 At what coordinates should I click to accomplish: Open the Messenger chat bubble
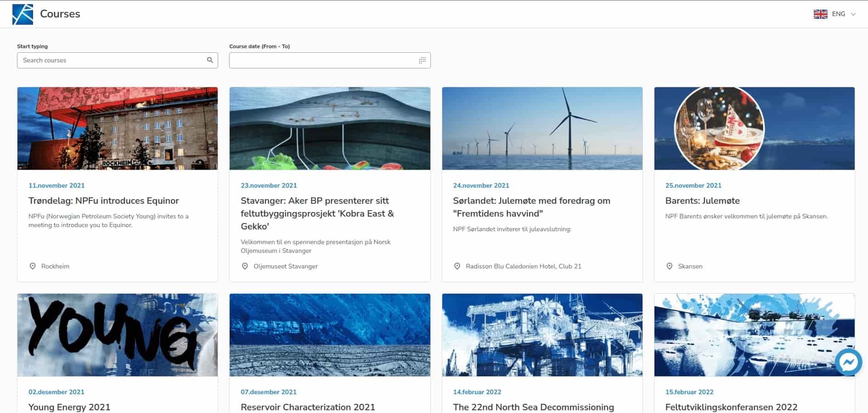tap(848, 363)
